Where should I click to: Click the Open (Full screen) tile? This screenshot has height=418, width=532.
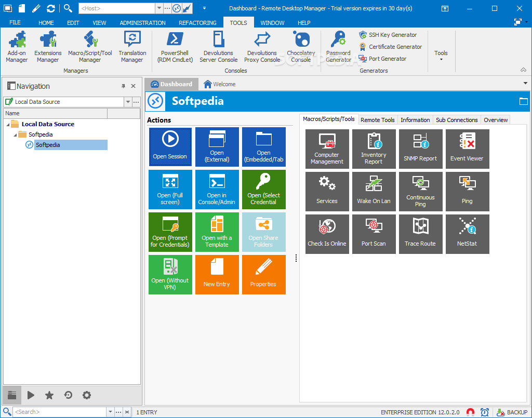[170, 190]
